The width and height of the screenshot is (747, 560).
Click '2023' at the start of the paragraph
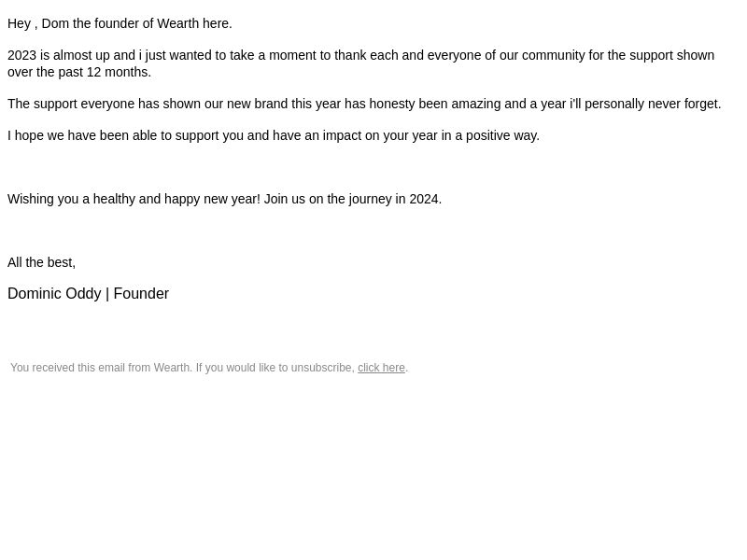pos(21,55)
